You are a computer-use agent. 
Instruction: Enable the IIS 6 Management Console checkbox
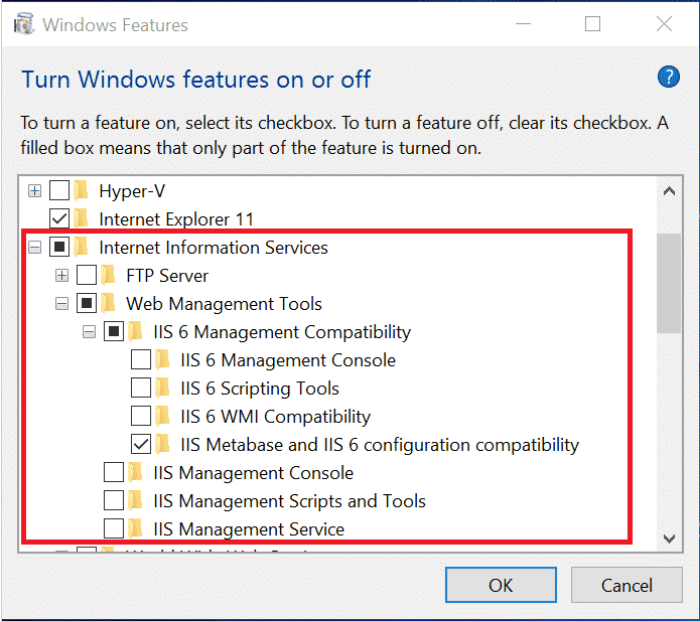(141, 360)
